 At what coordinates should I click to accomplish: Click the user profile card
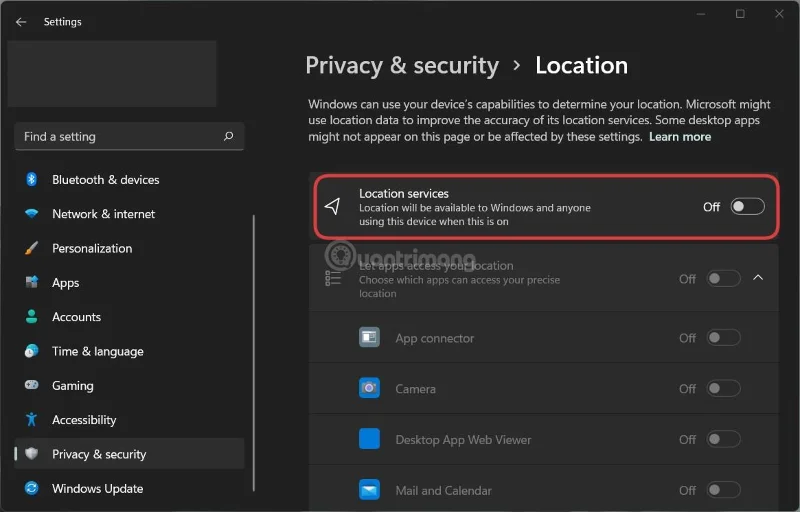[x=112, y=74]
